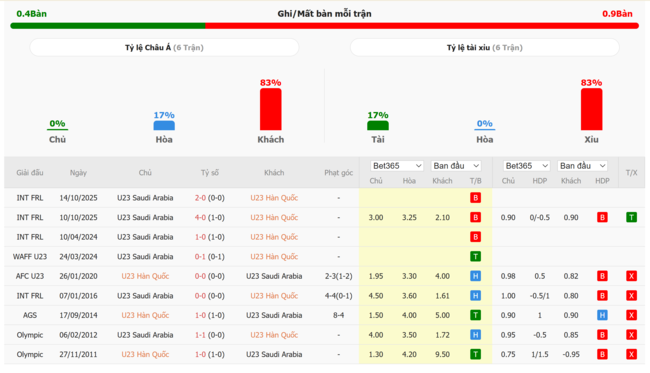Click red X badge in 27/11/2011 row

point(631,354)
